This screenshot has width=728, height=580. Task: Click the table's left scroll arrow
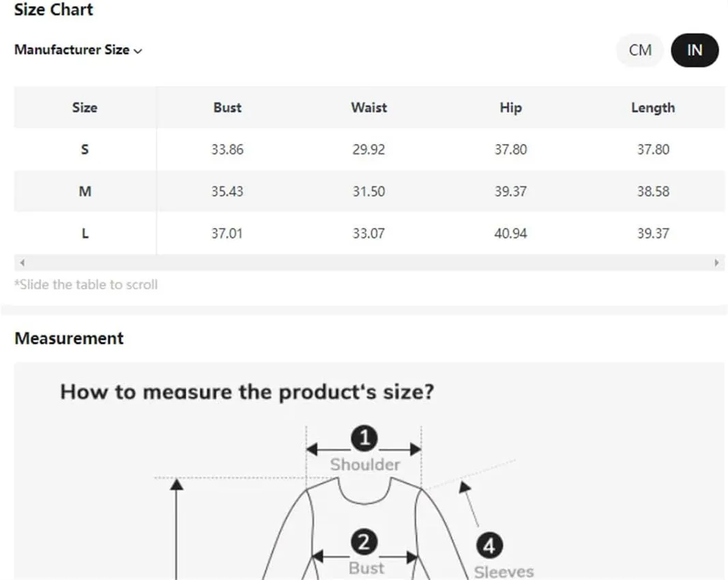pyautogui.click(x=23, y=263)
